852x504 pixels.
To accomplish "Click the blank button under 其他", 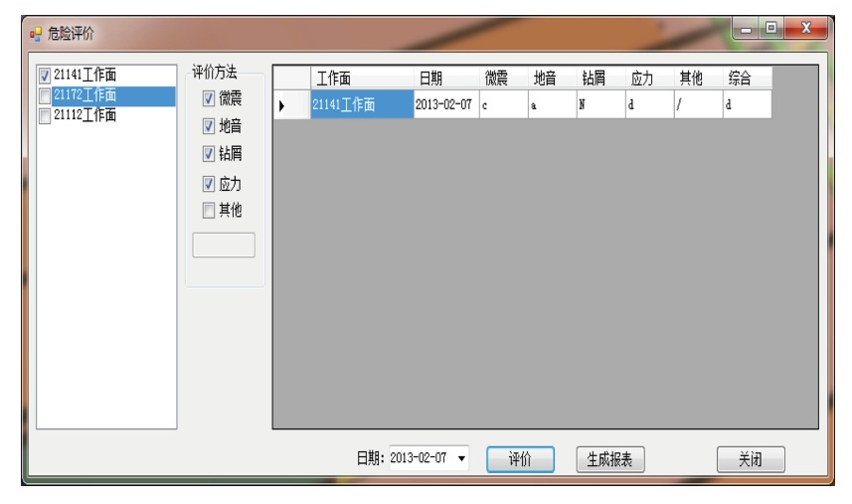I will (223, 245).
